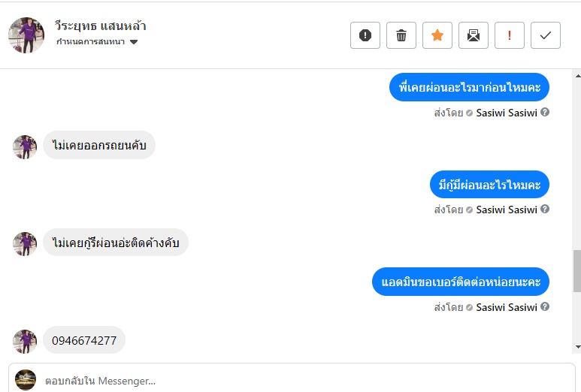Click the page avatar beside reply box

(x=26, y=380)
